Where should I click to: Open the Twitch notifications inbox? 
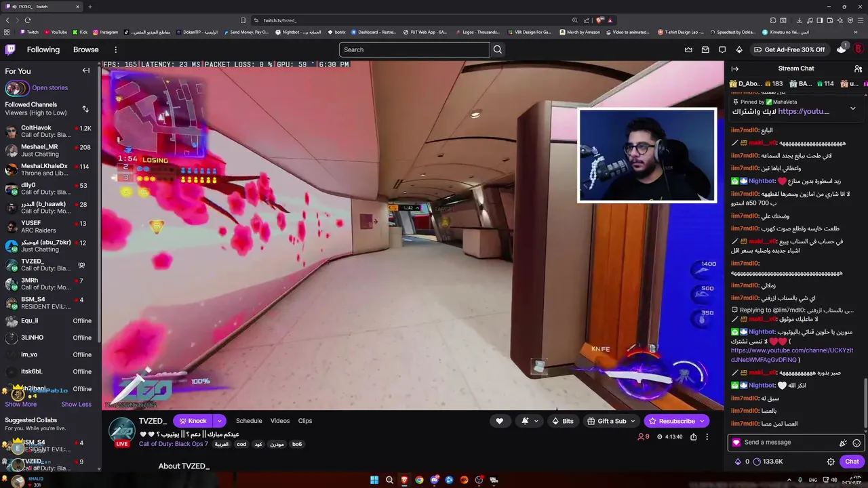click(705, 49)
